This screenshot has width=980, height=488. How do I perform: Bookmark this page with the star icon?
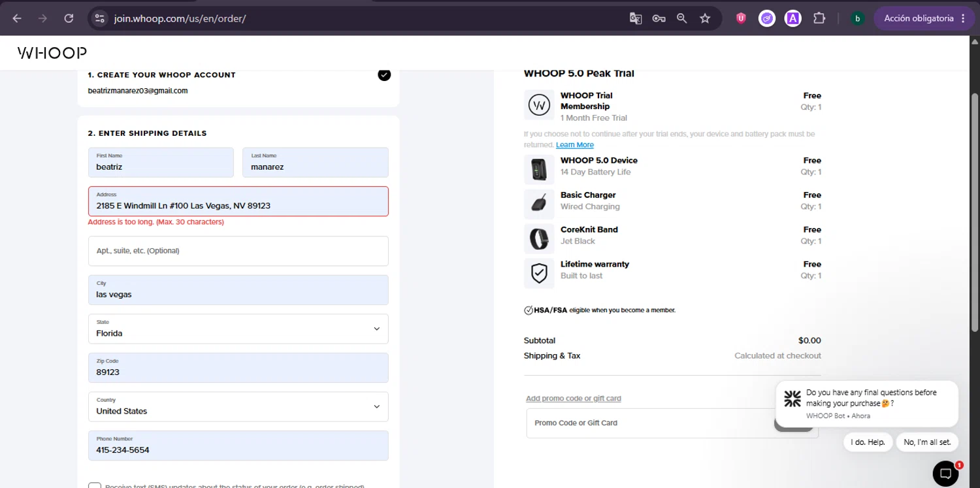click(705, 18)
